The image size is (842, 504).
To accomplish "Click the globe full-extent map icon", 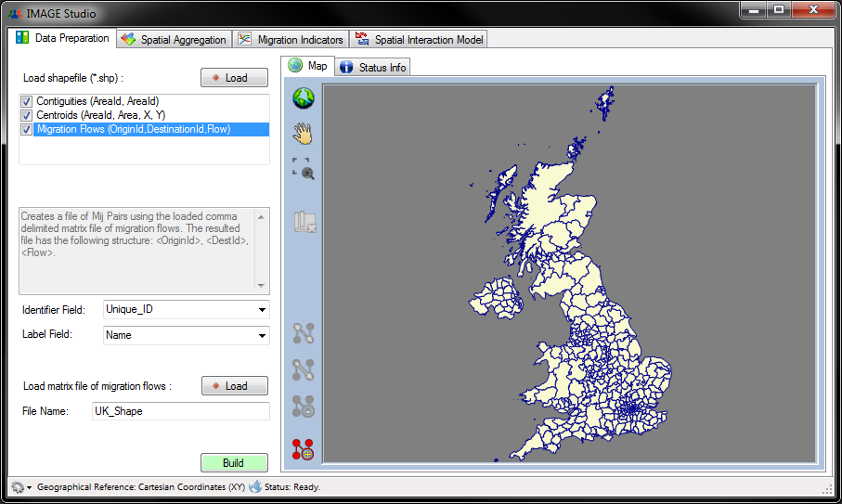I will [x=304, y=98].
